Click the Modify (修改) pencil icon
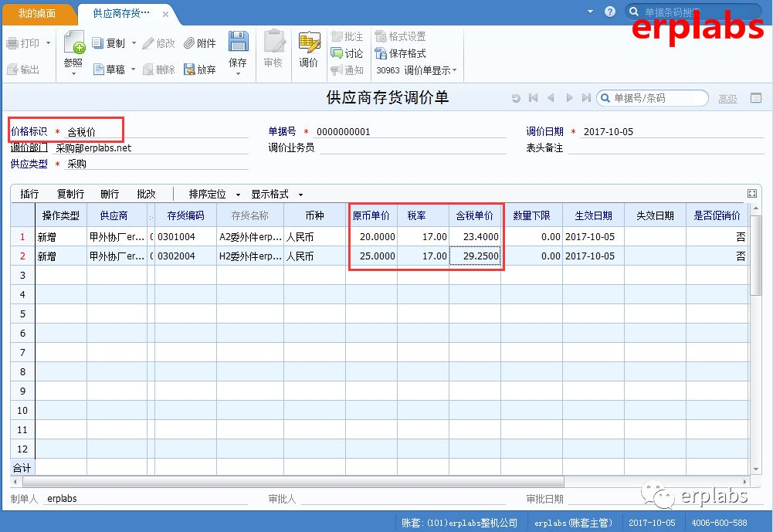This screenshot has height=532, width=773. 148,43
